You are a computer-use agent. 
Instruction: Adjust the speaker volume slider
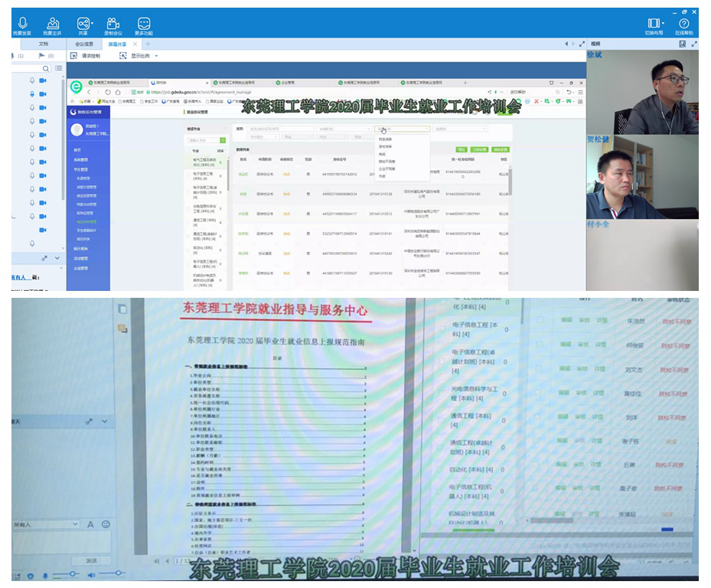pyautogui.click(x=109, y=573)
